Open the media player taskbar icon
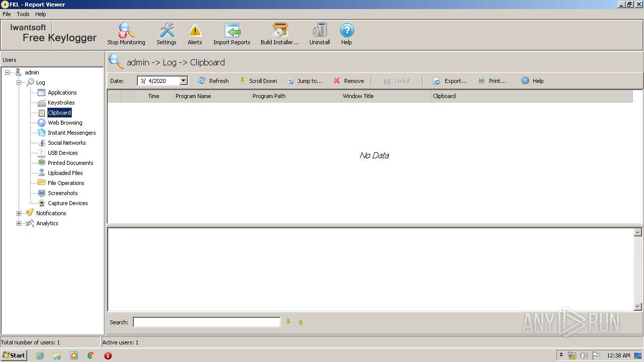644x362 pixels. tap(74, 355)
